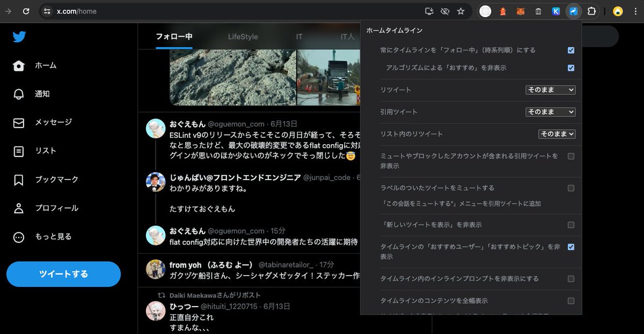Select the IT timeline tab
Viewport: 644px width, 334px height.
pos(298,37)
